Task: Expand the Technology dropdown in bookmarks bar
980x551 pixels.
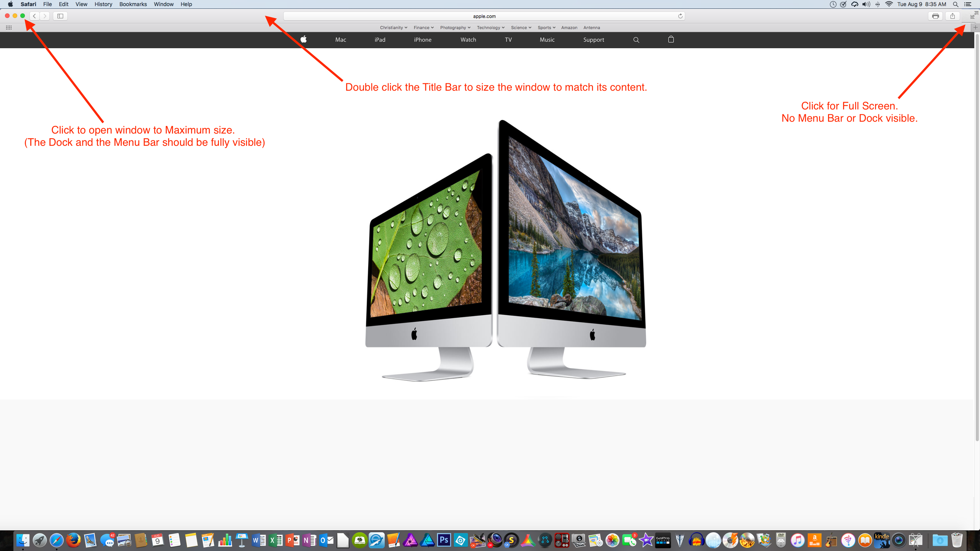Action: coord(489,27)
